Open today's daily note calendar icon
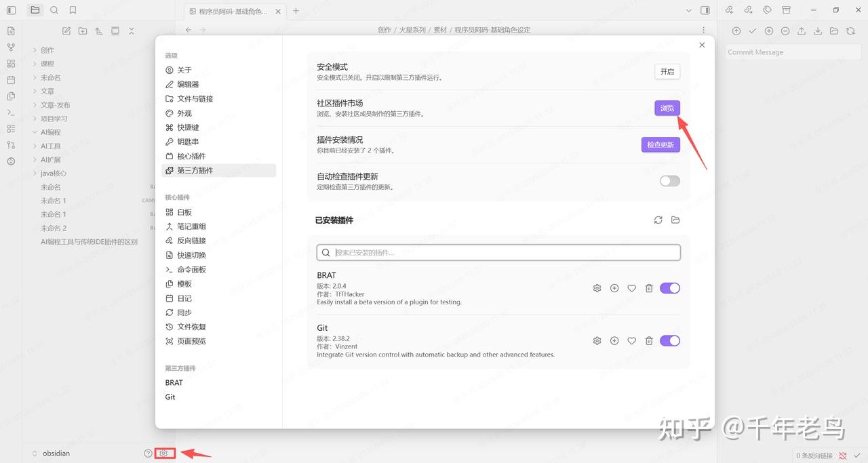868x463 pixels. tap(11, 79)
